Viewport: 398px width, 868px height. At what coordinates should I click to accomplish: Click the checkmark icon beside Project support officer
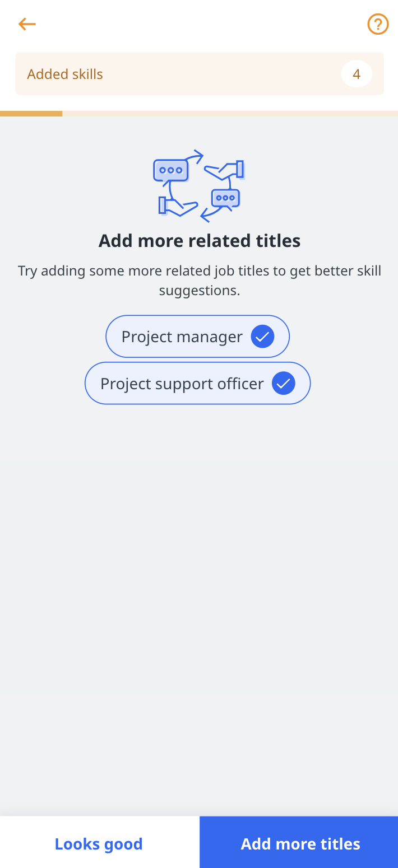(284, 384)
